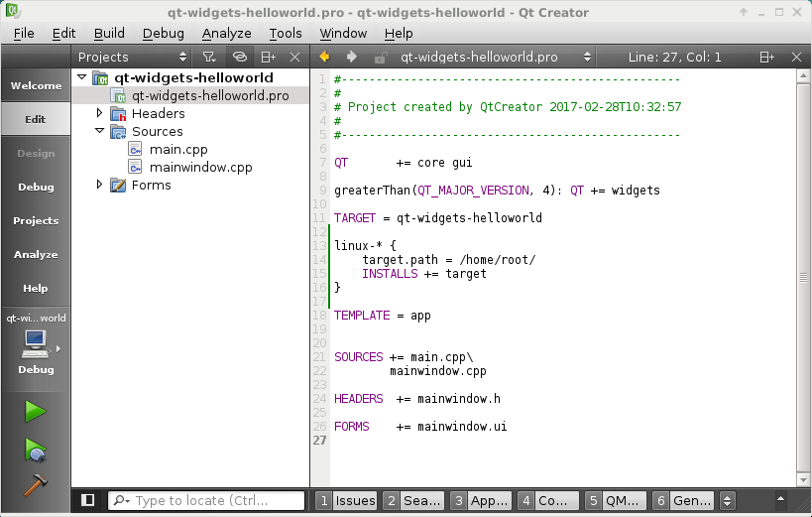Click the QT_MAJOR_VERSION text on line 9
This screenshot has height=517, width=812.
tap(473, 191)
